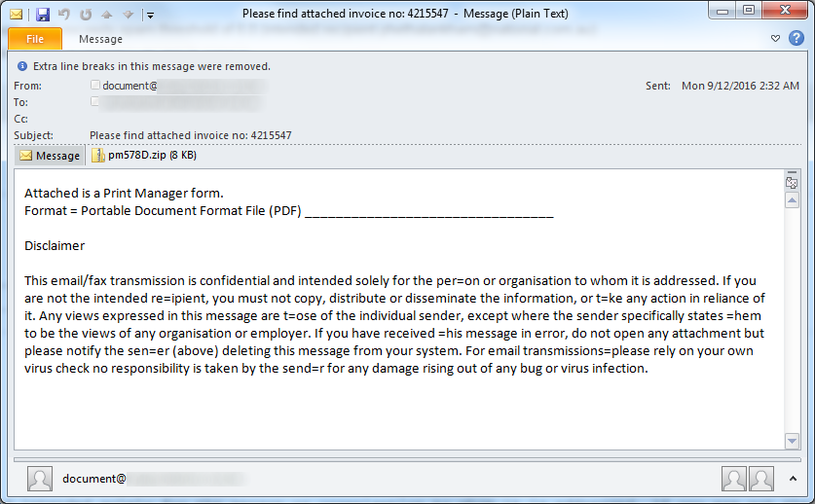This screenshot has width=815, height=504.
Task: Expand the People Pane with the arrow
Action: pos(794,478)
